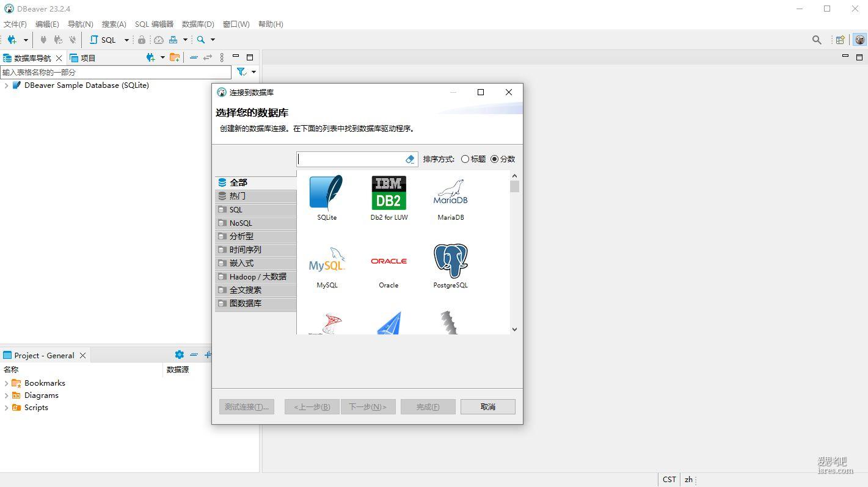Expand DBeaver Sample Database node
This screenshot has width=868, height=487.
[6, 85]
